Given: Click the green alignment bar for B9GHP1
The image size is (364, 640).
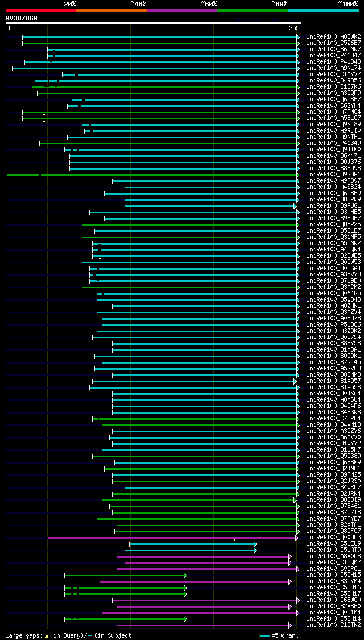Looking at the screenshot, I should tap(152, 175).
